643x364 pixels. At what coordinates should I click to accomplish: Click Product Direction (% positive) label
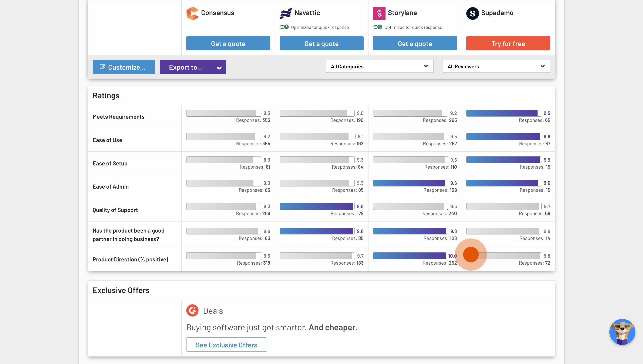click(130, 260)
